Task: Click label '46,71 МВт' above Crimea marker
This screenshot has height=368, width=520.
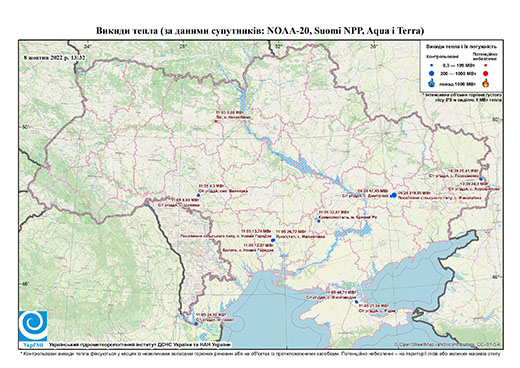Action: tap(342, 292)
